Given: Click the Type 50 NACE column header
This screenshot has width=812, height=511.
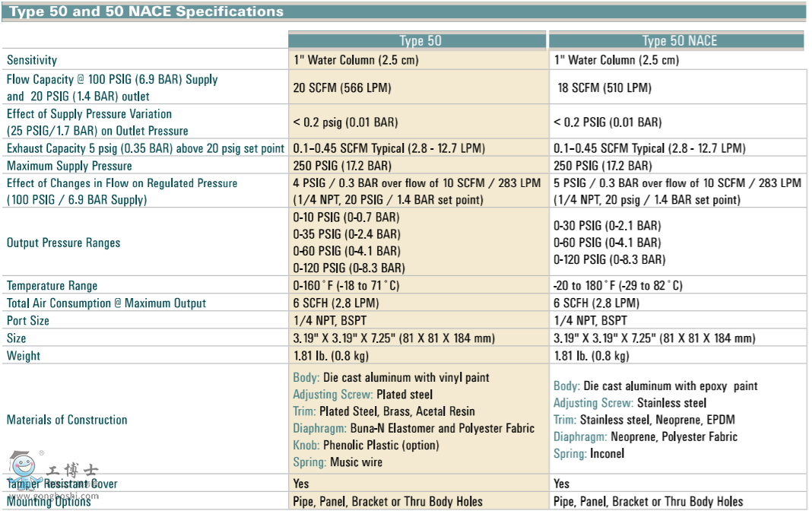Looking at the screenshot, I should [x=679, y=41].
